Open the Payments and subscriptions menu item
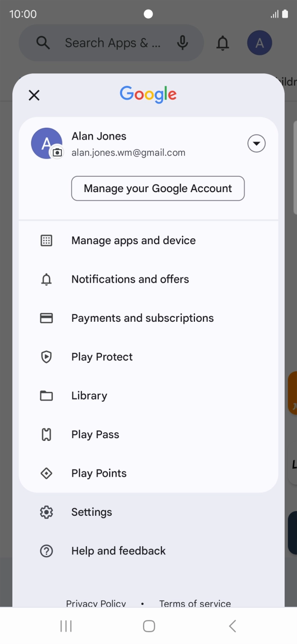Screen dimensions: 297x644 [142, 318]
